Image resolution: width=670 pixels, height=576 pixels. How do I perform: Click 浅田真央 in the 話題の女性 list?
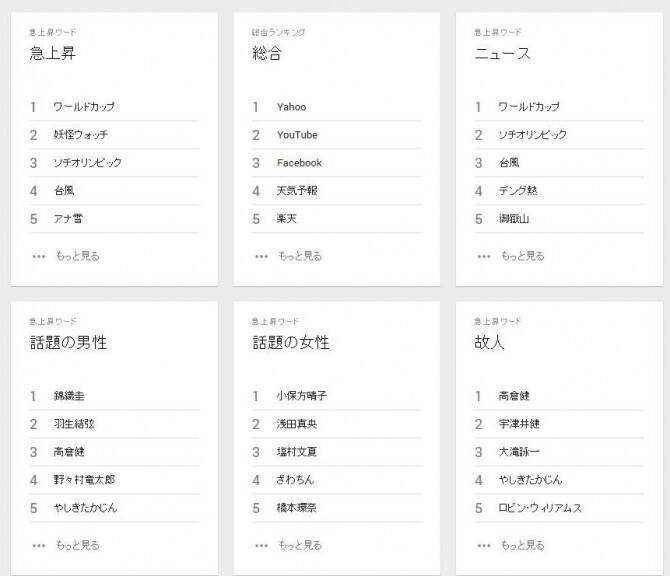tap(297, 424)
